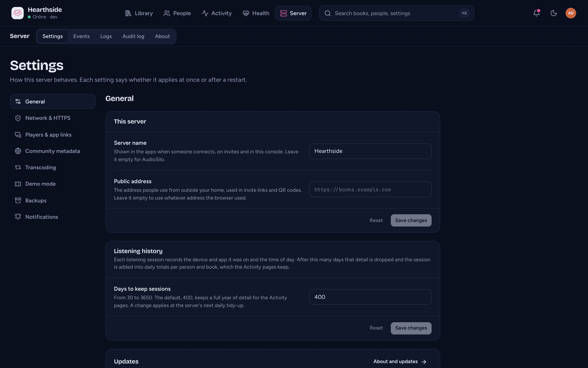Select the Settings tab
The height and width of the screenshot is (368, 588).
coord(52,36)
